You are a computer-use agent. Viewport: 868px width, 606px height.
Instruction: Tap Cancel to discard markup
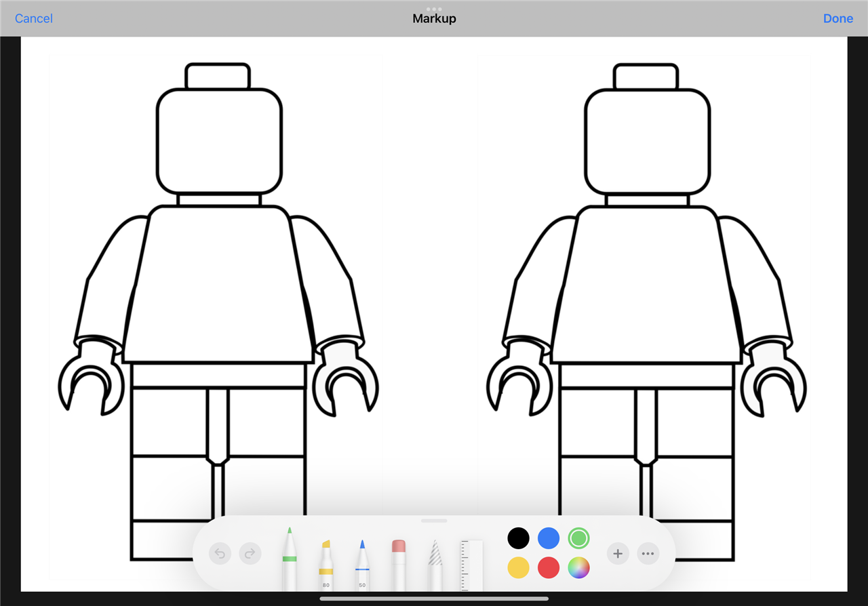pos(34,18)
